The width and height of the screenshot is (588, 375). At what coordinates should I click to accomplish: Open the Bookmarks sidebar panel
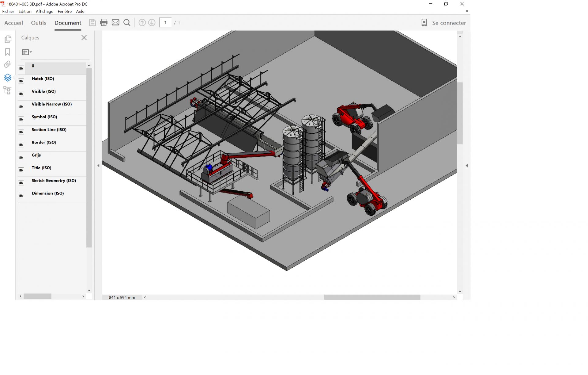[8, 52]
